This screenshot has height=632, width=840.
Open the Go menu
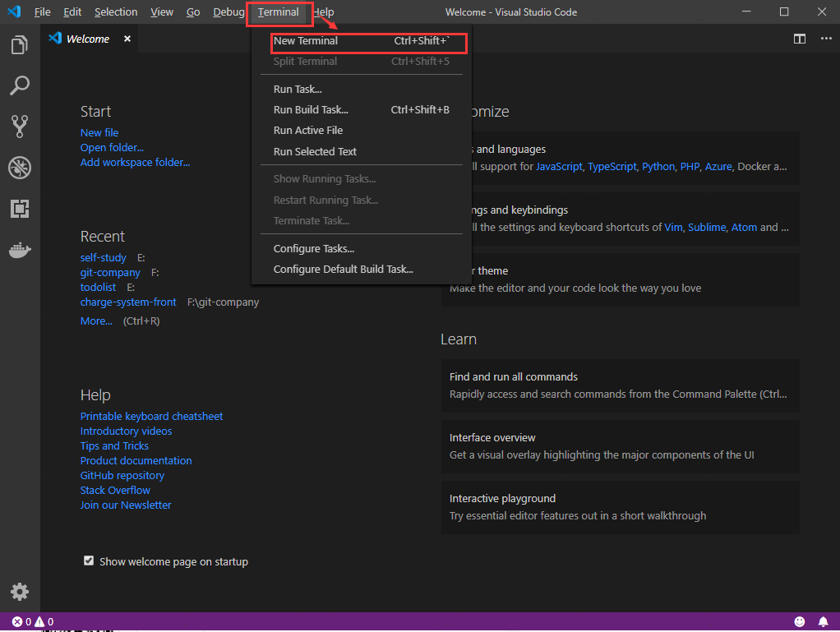pyautogui.click(x=193, y=12)
